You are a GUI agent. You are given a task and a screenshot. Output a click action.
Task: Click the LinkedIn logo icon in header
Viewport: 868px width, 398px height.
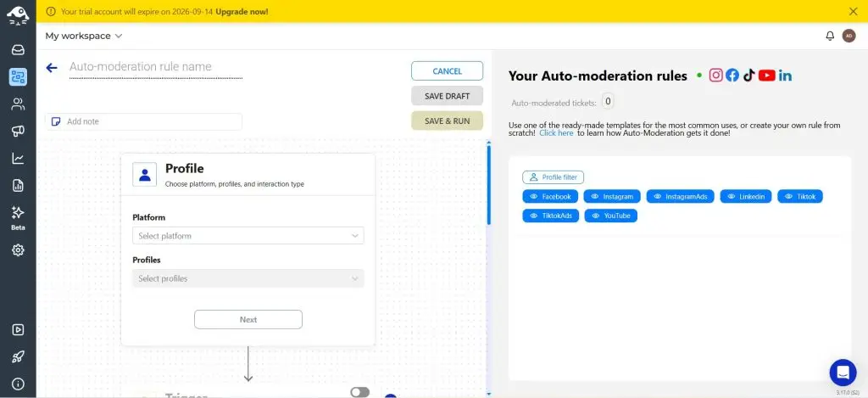(x=785, y=76)
